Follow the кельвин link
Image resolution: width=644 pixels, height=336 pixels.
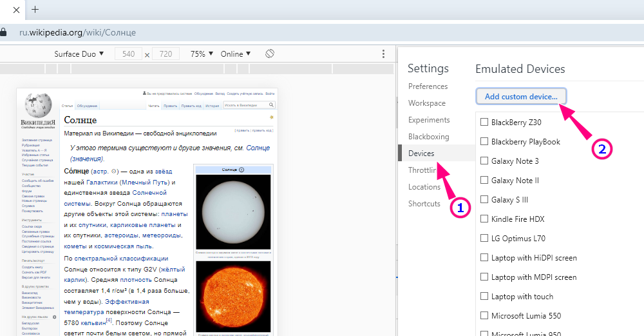tap(93, 323)
